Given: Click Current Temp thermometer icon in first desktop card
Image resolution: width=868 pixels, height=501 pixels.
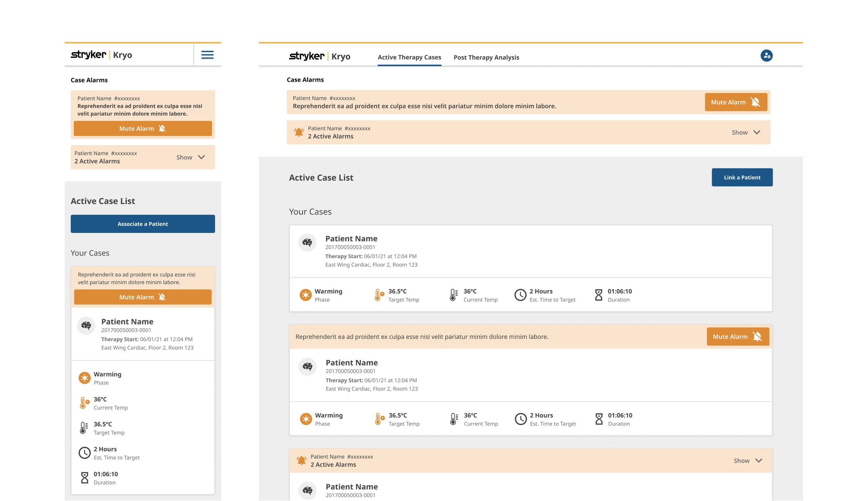Looking at the screenshot, I should [453, 295].
